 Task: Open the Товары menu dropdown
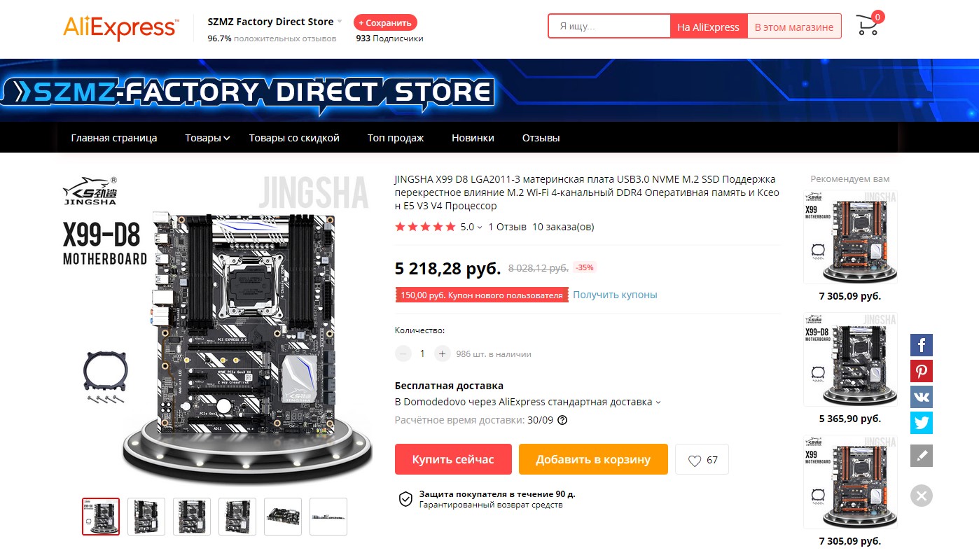pyautogui.click(x=207, y=138)
